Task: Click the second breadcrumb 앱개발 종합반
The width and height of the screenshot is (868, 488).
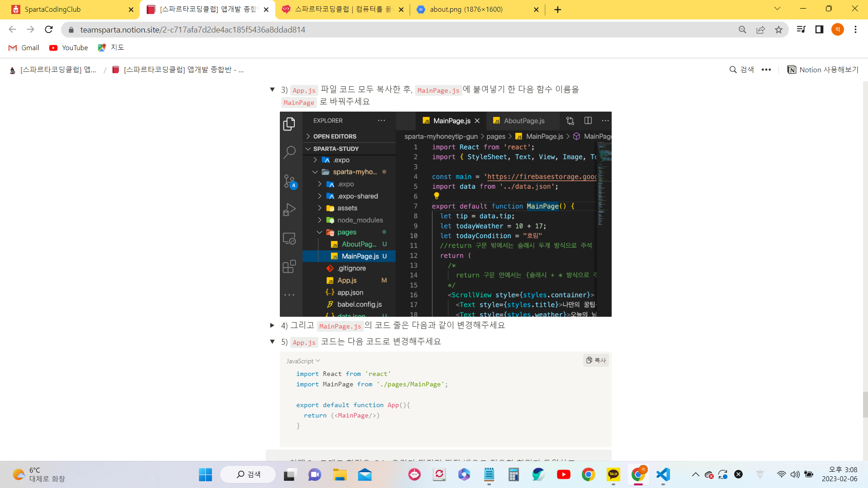Action: (x=178, y=70)
